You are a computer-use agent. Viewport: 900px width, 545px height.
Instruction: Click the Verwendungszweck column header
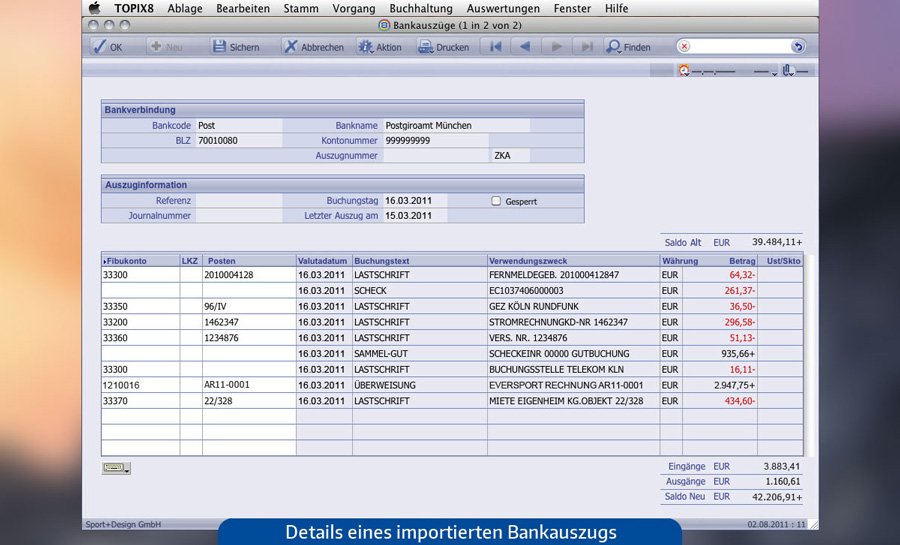[x=573, y=260]
